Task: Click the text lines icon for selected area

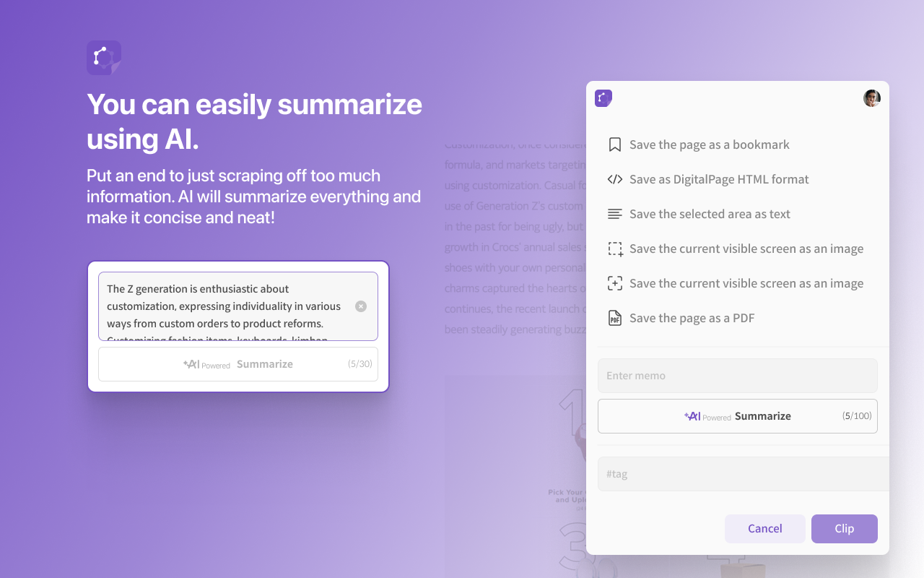Action: click(615, 214)
